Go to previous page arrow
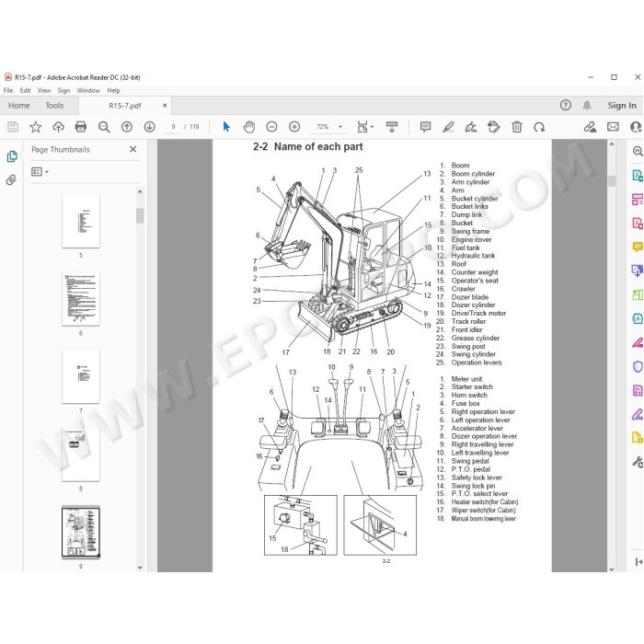The image size is (644, 644). [127, 127]
